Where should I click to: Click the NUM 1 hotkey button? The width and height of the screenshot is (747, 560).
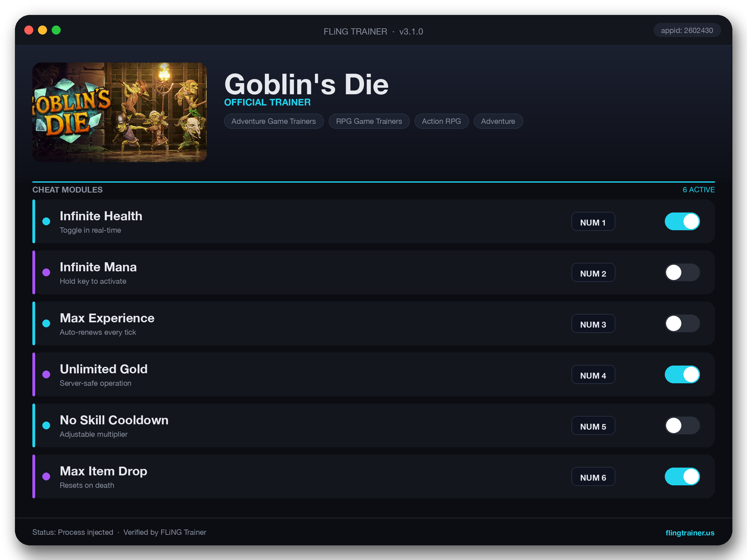(x=593, y=222)
